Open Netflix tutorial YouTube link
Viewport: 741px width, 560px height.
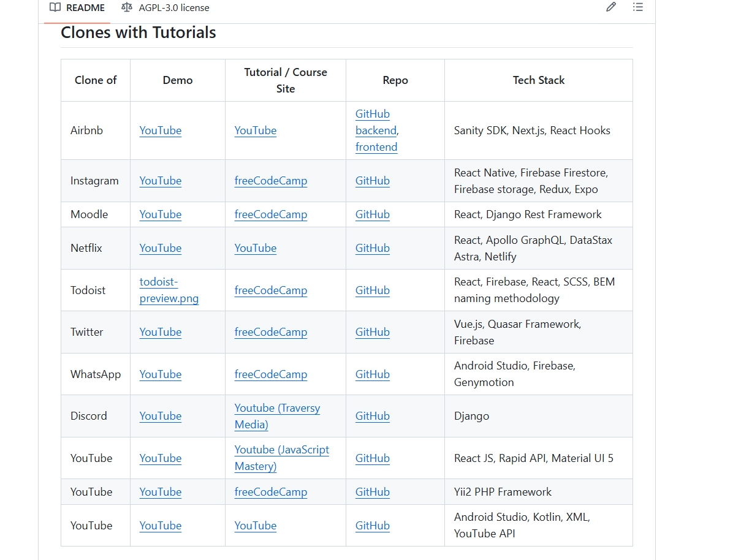256,248
